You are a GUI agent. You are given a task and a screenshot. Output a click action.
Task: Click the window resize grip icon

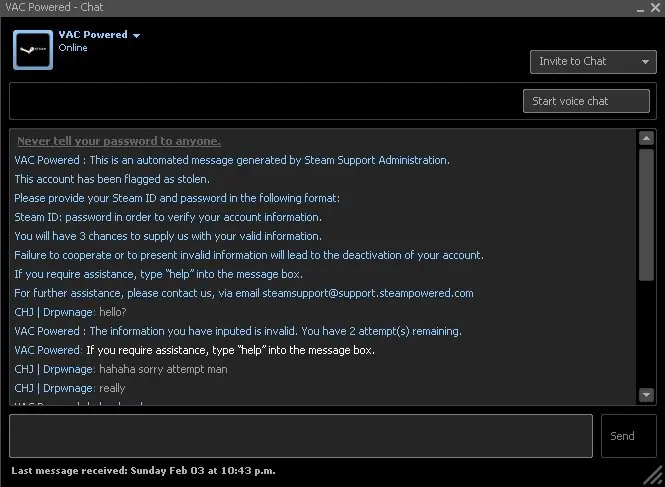(654, 476)
